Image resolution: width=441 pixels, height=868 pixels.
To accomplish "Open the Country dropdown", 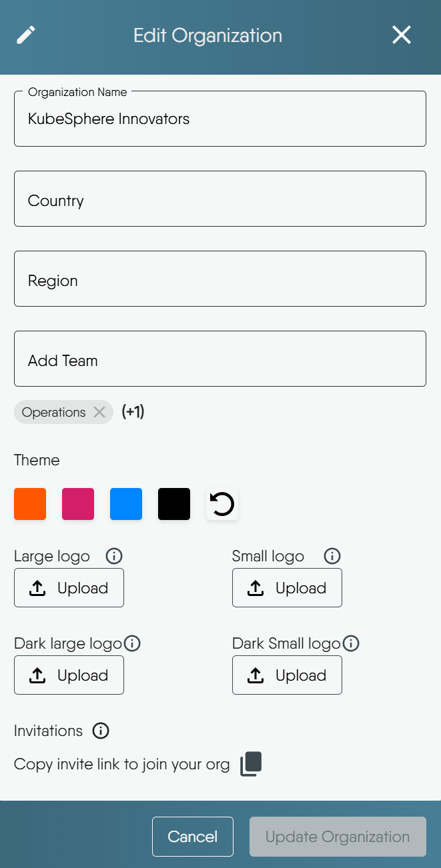I will click(220, 199).
